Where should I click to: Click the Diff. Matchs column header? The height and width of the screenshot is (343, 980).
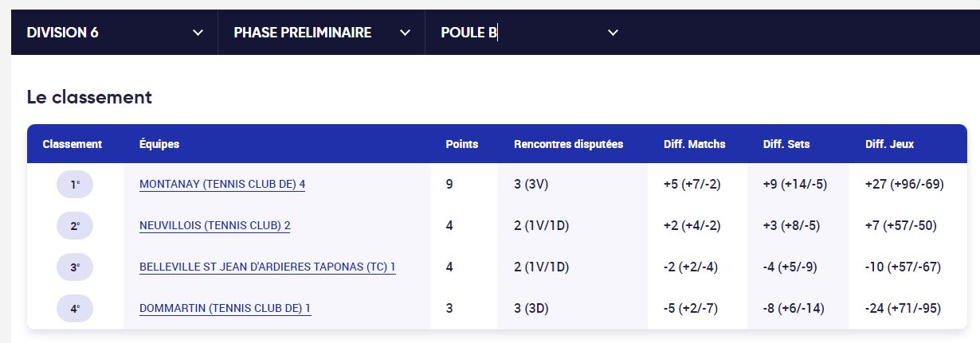click(x=695, y=144)
